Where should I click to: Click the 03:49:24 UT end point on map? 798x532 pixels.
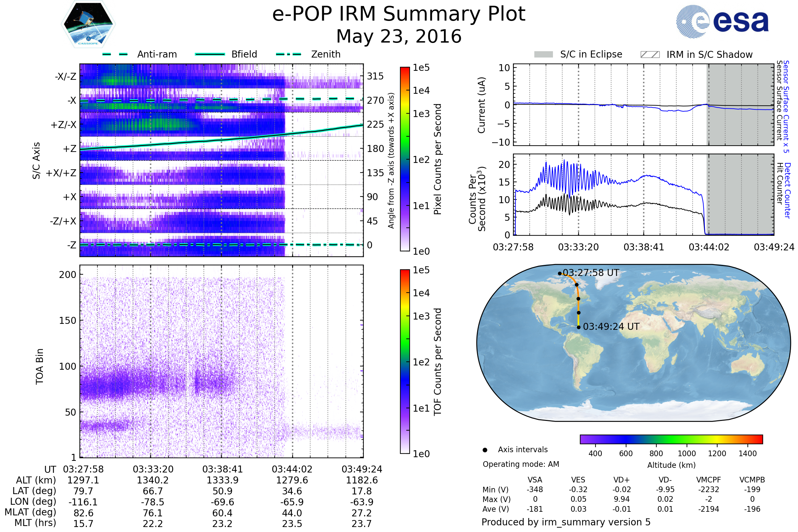(x=579, y=327)
